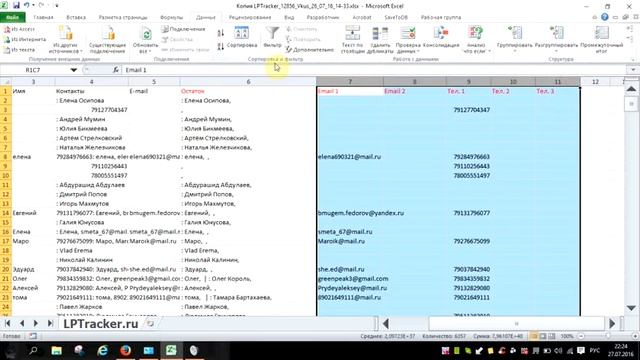Open the Разработчик tab
The width and height of the screenshot is (640, 360).
(x=323, y=18)
